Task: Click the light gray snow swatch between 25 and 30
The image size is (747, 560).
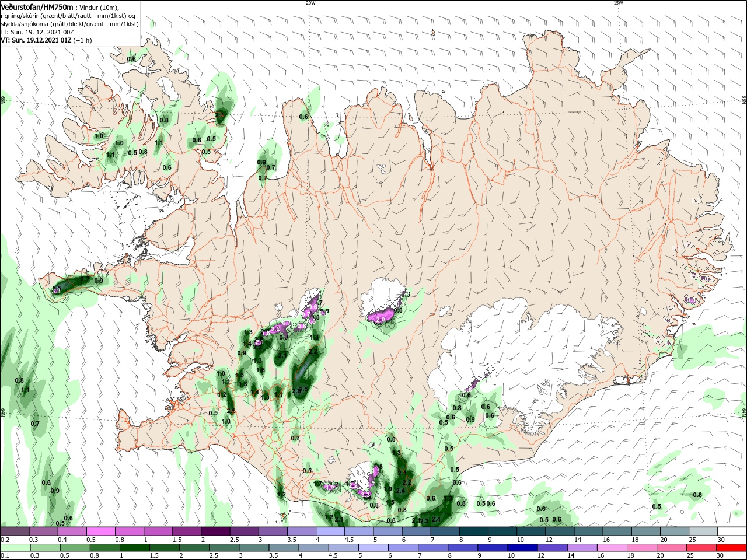Action: pos(704,531)
